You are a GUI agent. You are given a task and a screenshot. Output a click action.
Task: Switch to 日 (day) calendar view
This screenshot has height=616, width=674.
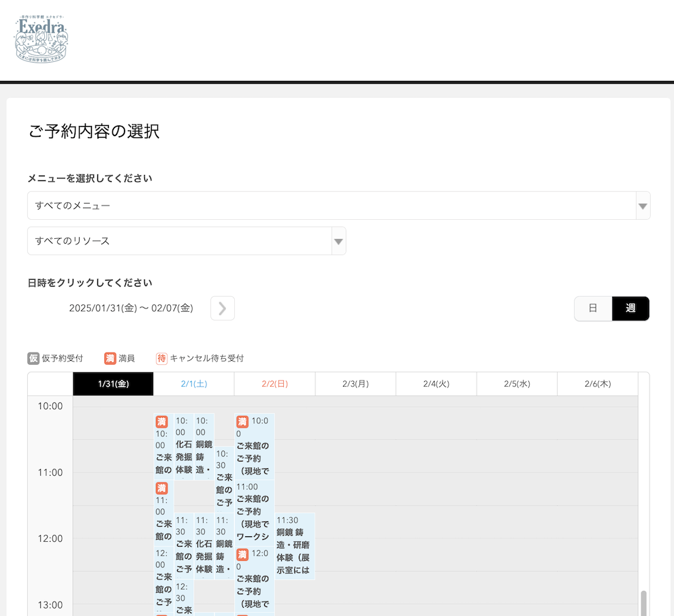tap(592, 308)
